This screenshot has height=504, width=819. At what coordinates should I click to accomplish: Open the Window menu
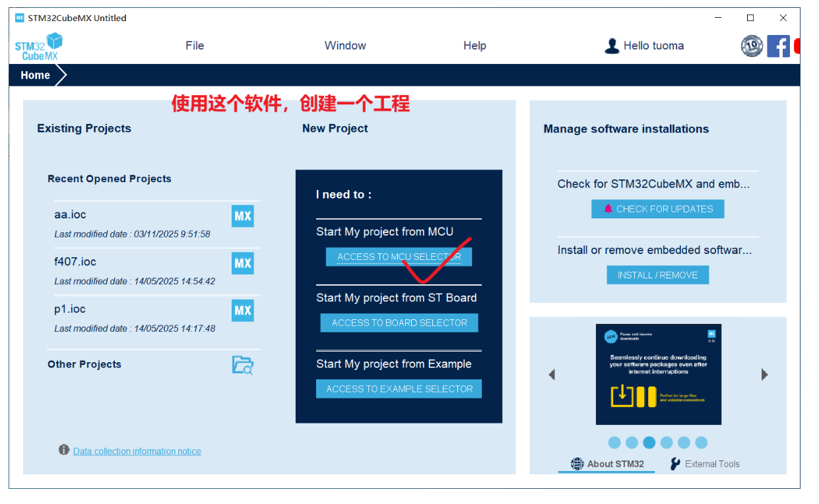345,46
